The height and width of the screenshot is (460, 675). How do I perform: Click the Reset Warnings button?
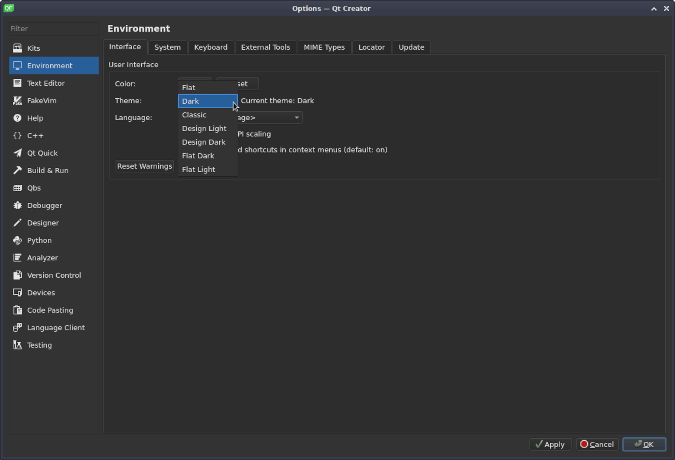144,166
